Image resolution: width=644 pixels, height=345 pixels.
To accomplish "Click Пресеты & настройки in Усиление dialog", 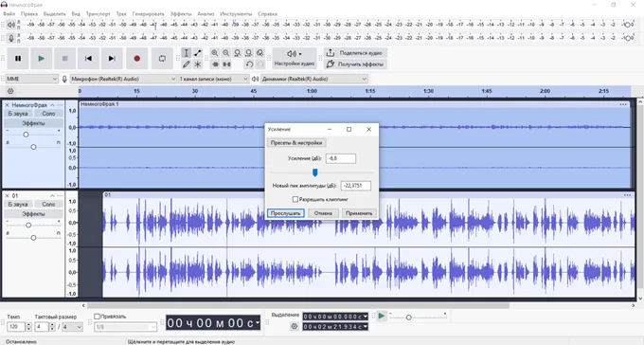I will [296, 143].
